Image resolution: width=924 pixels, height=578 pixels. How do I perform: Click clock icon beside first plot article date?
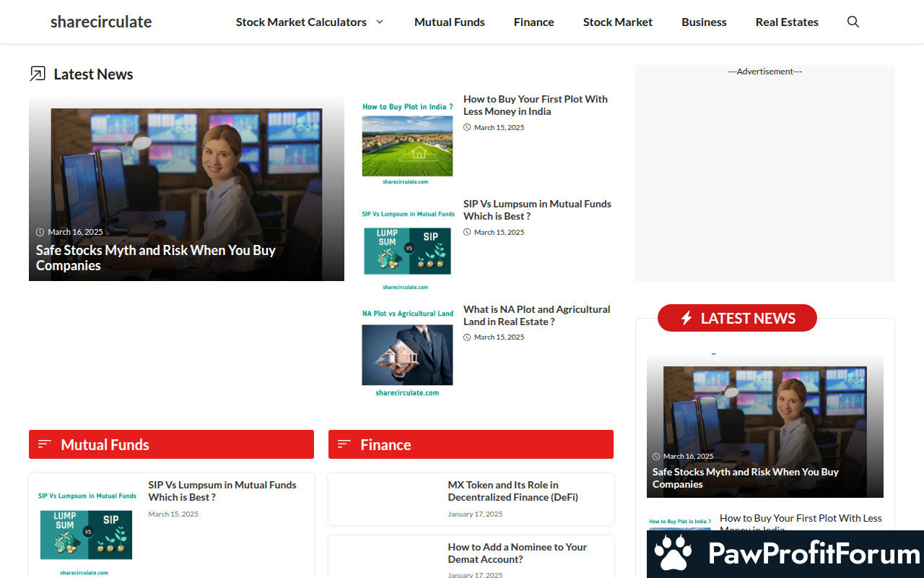[x=467, y=127]
